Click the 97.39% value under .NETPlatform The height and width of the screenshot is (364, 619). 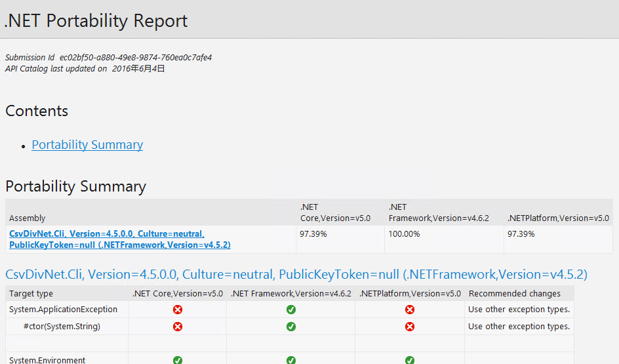pyautogui.click(x=521, y=234)
